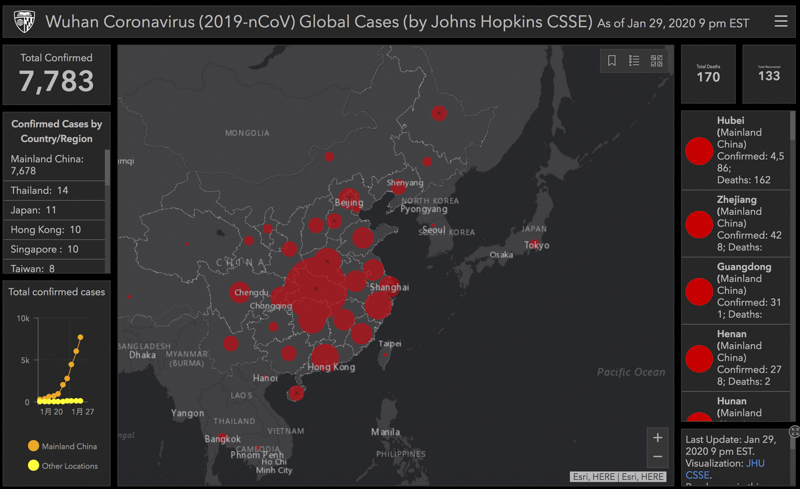800x489 pixels.
Task: Select the Hubei entry in the province list
Action: pyautogui.click(x=736, y=150)
